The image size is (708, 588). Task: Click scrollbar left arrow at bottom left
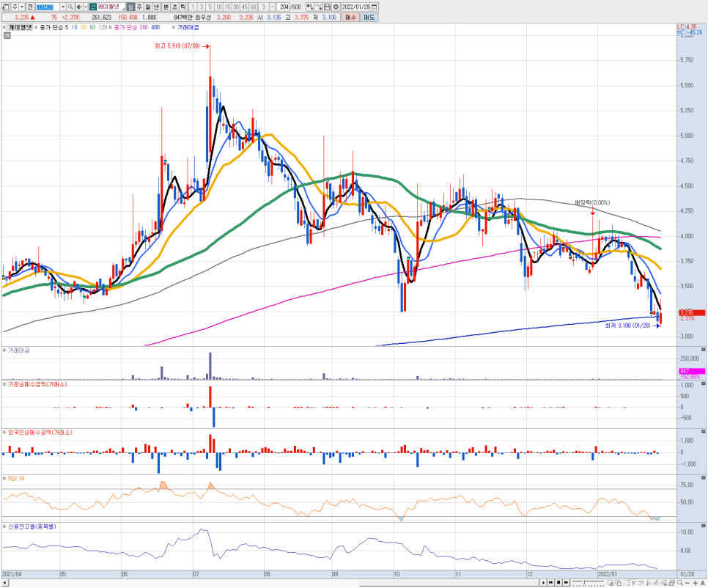(x=4, y=583)
